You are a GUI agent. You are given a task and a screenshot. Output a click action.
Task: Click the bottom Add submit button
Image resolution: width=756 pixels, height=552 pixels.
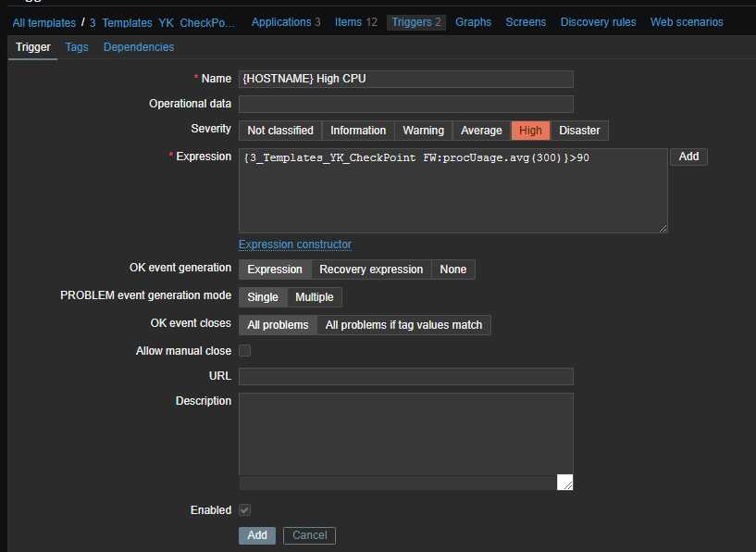[x=257, y=535]
